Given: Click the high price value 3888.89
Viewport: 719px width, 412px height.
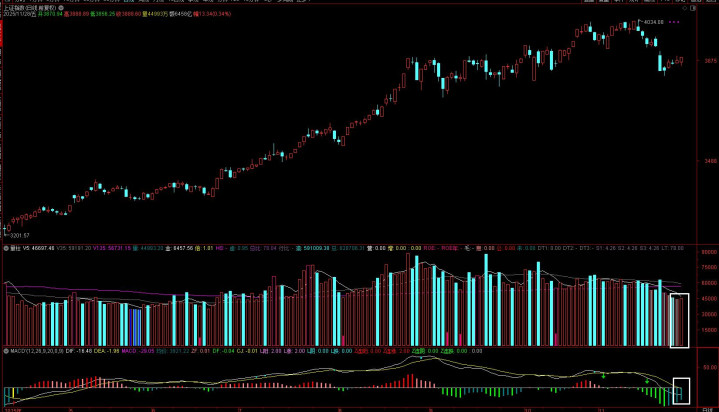Looking at the screenshot, I should pos(77,14).
